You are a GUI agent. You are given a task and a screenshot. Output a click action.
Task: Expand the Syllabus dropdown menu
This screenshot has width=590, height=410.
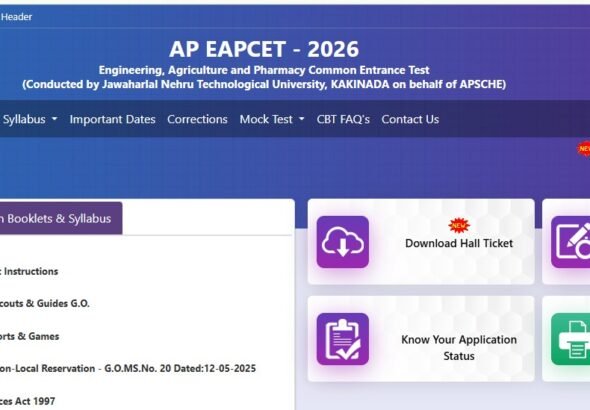click(x=30, y=119)
